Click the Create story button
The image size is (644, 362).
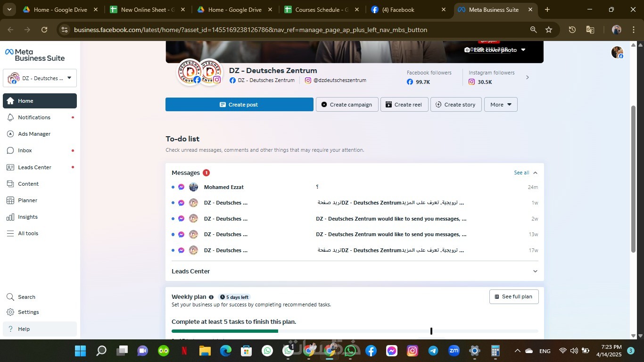point(456,105)
